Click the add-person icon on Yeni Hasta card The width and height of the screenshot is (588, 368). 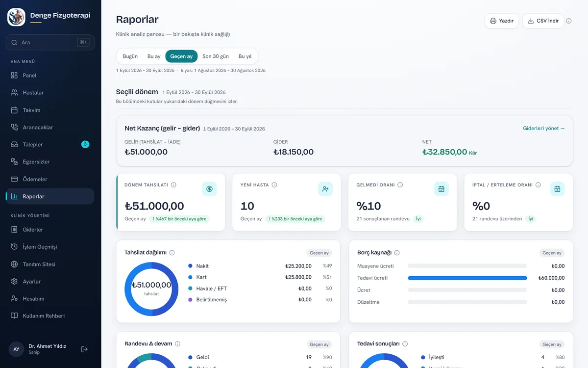325,189
